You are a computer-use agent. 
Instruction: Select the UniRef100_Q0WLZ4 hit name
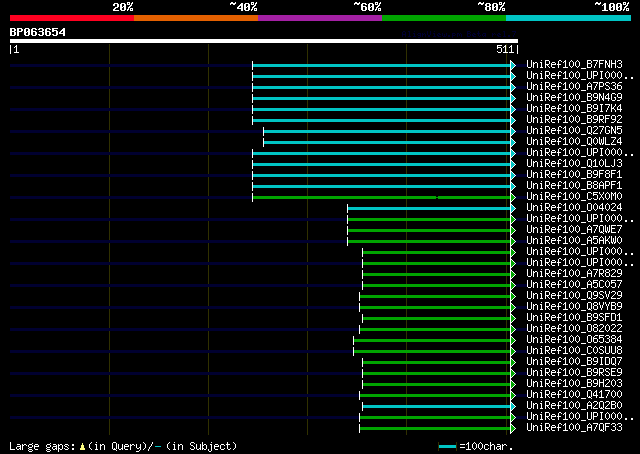pos(574,142)
